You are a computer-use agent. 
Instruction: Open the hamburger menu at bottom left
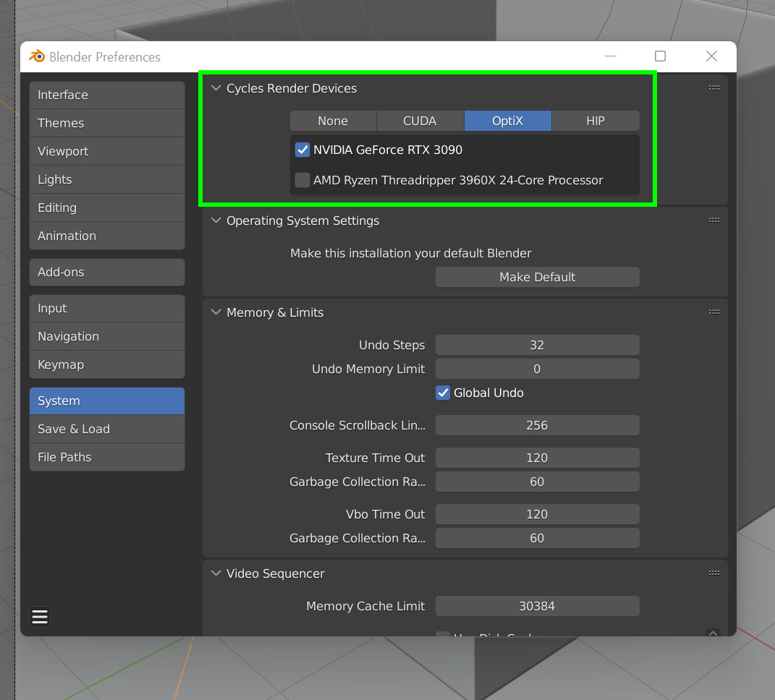39,617
